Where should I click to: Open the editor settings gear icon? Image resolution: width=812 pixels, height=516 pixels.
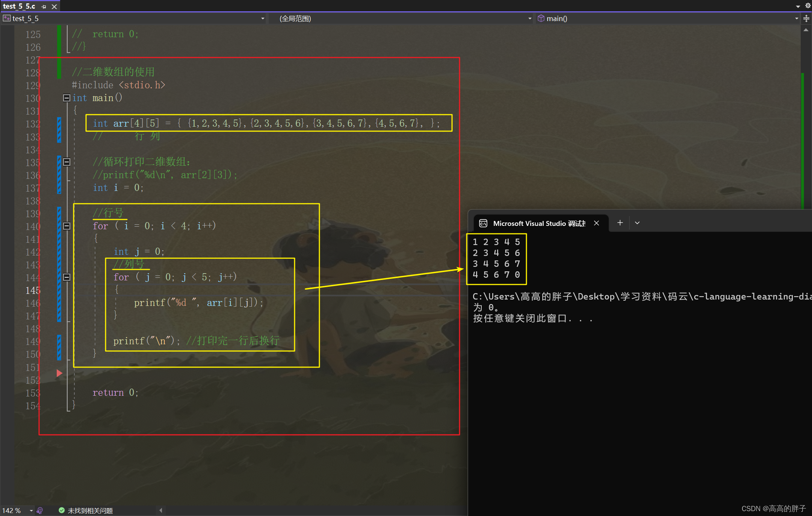pos(807,6)
